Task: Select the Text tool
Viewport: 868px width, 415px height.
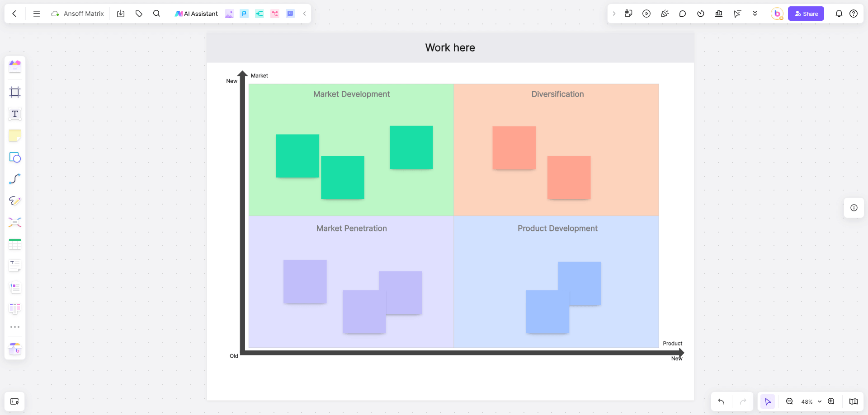Action: tap(15, 114)
